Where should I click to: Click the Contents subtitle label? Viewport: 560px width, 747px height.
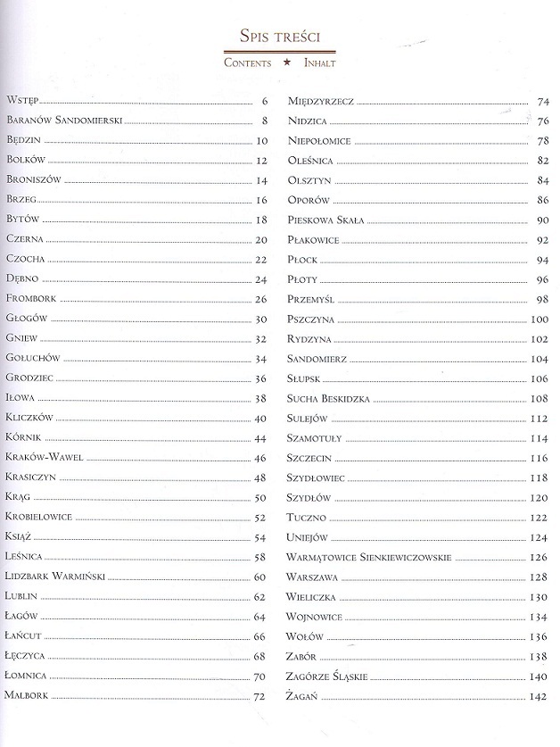[x=248, y=62]
